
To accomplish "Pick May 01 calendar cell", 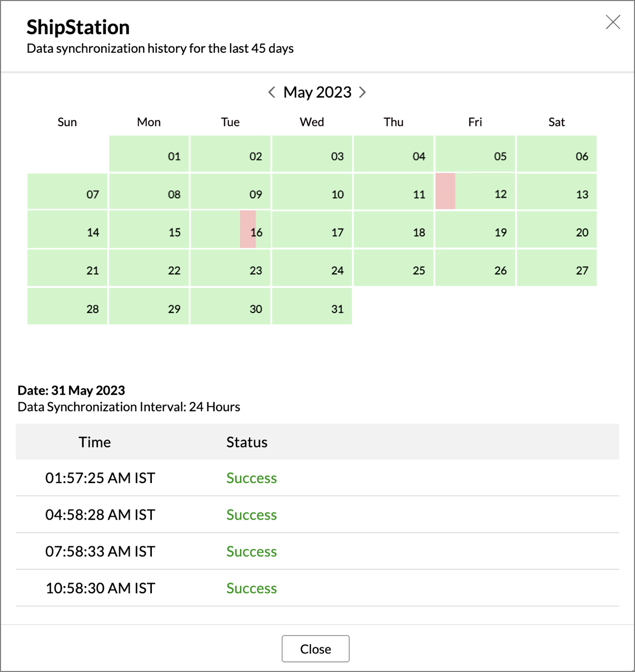I will click(149, 153).
